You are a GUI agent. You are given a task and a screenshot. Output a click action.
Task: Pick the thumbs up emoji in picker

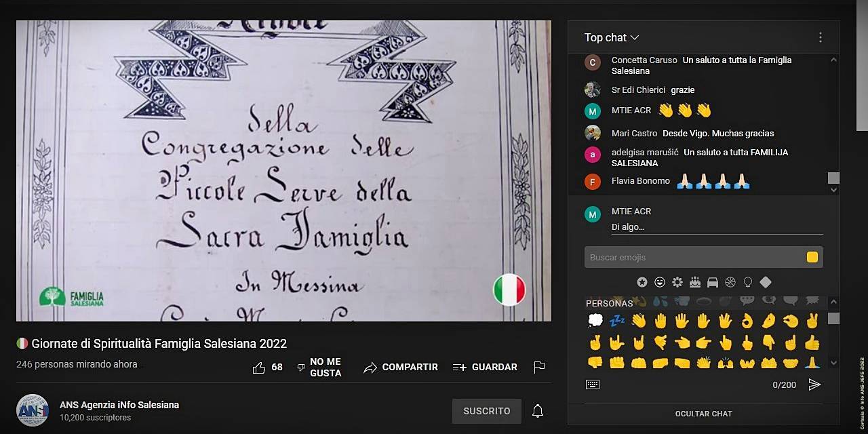(812, 342)
